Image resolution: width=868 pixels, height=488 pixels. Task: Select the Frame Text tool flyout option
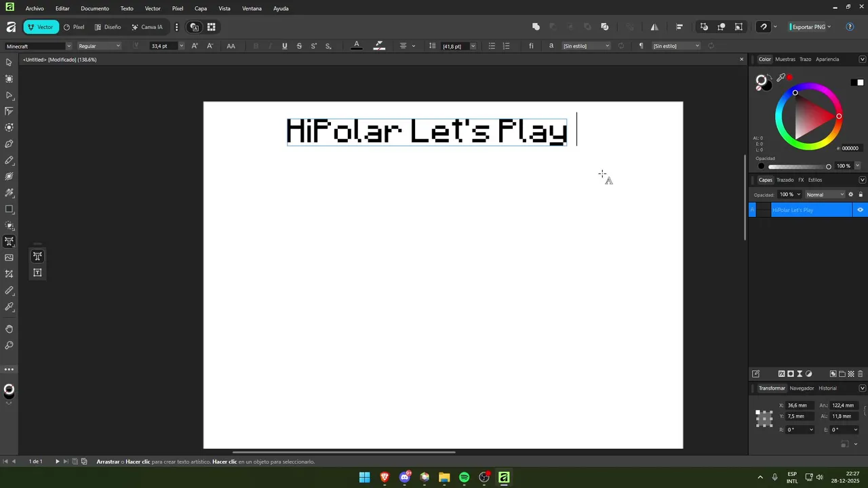point(37,272)
